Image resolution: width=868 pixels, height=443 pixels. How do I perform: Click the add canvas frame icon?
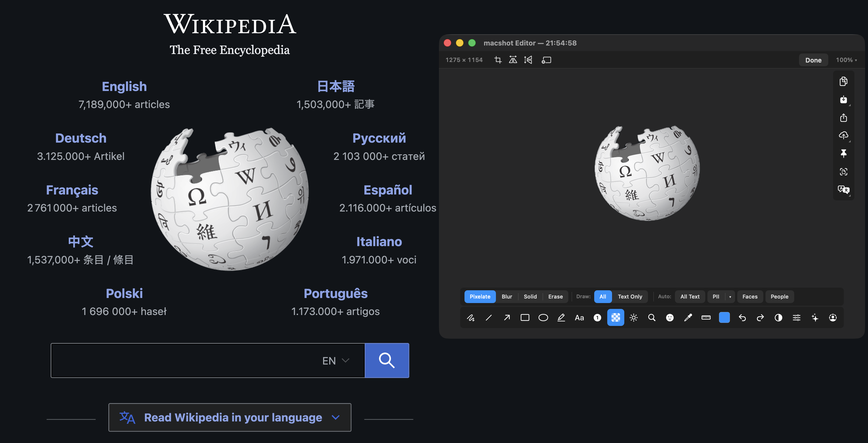click(546, 60)
